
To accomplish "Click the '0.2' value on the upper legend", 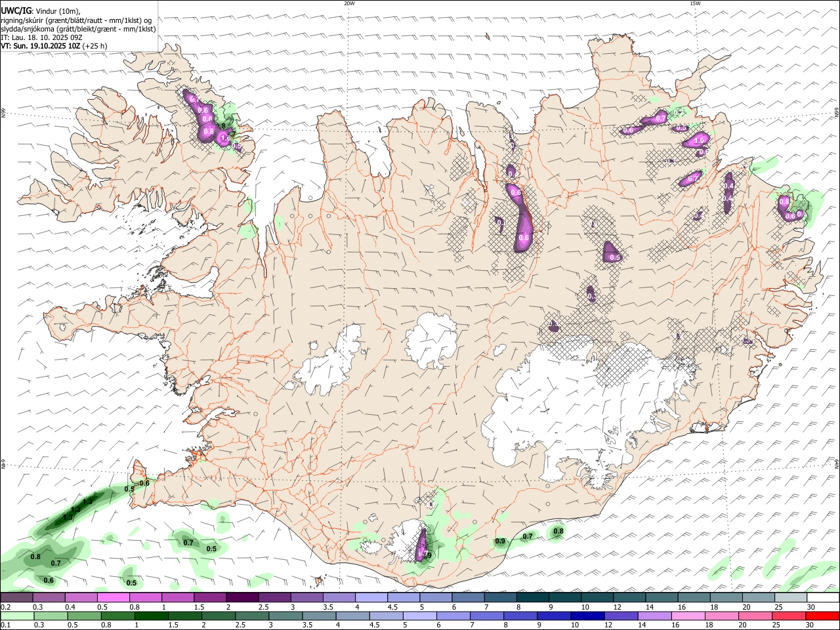I will 5,607.
